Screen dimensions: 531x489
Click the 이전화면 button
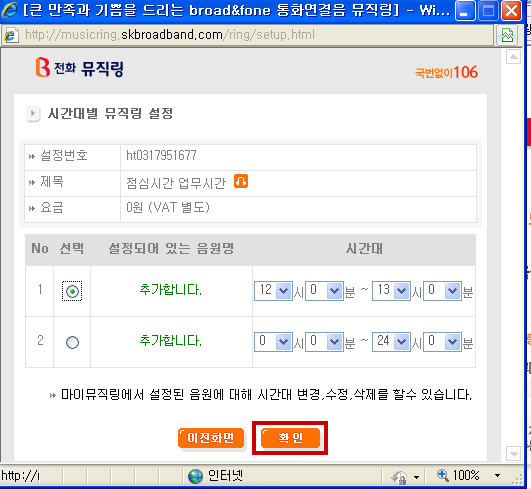click(x=211, y=439)
